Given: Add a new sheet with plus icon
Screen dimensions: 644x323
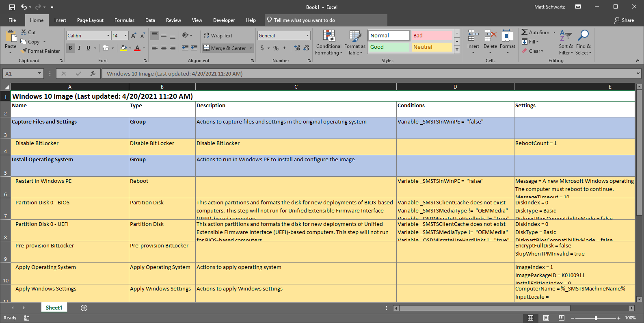Looking at the screenshot, I should (84, 308).
